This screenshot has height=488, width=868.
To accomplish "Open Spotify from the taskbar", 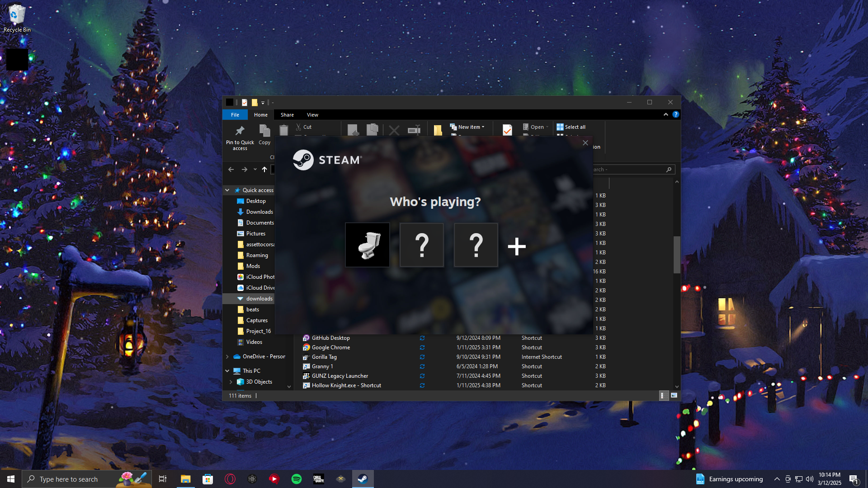I will click(297, 479).
